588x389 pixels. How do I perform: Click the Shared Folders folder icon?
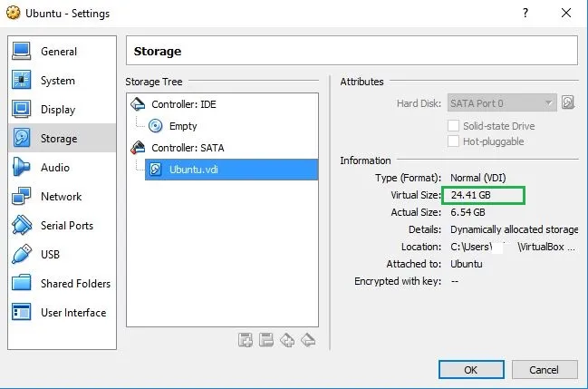22,283
